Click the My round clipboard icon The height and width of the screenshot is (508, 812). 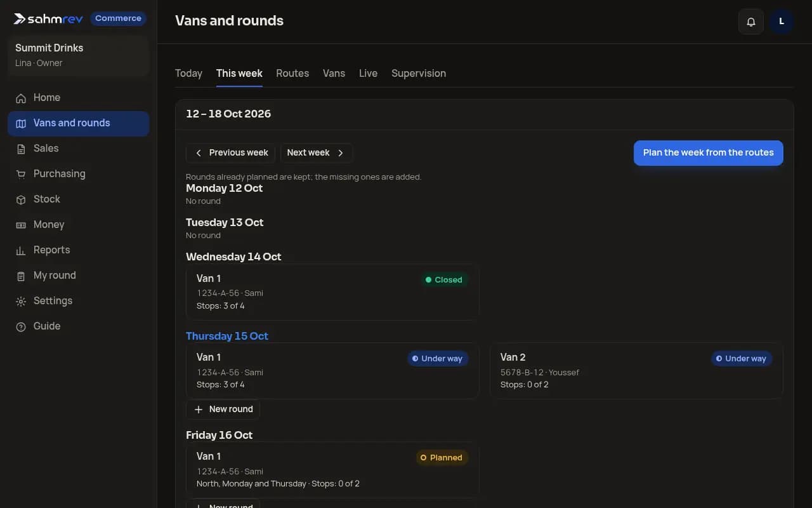21,276
